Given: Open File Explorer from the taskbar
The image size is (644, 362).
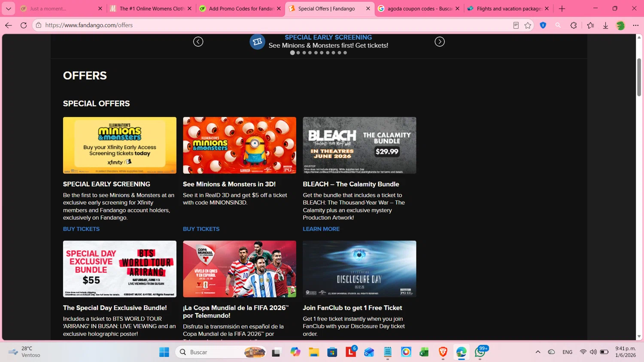Looking at the screenshot, I should click(314, 352).
